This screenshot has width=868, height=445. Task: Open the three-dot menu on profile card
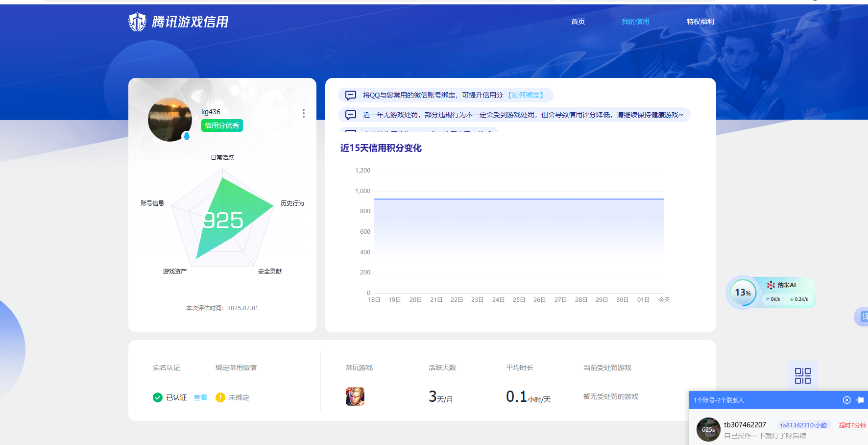click(304, 113)
